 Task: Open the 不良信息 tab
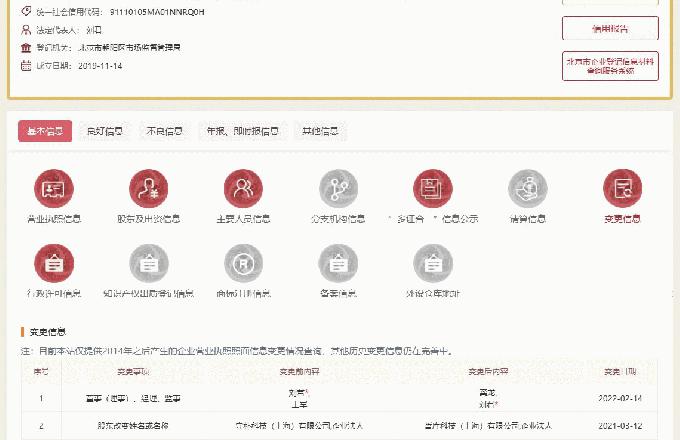tap(164, 131)
